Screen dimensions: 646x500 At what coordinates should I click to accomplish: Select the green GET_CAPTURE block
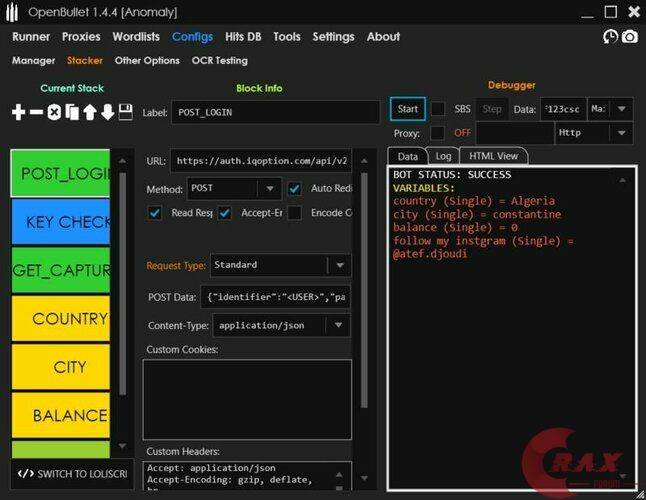61,270
